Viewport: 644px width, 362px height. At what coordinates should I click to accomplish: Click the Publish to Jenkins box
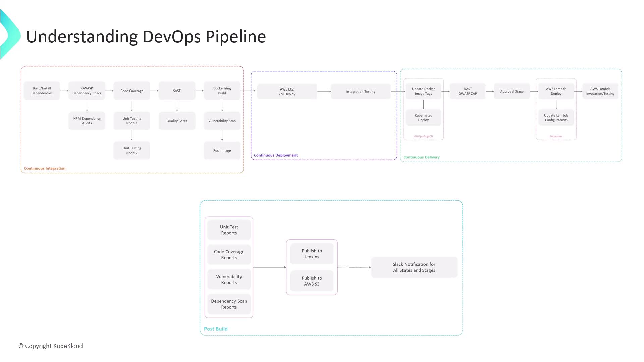pyautogui.click(x=312, y=254)
